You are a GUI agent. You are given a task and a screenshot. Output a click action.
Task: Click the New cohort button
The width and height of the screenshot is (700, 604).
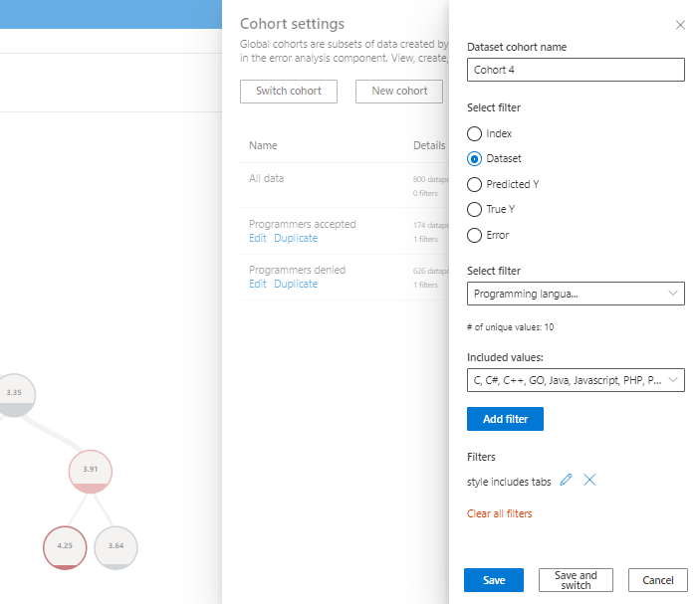pyautogui.click(x=399, y=92)
